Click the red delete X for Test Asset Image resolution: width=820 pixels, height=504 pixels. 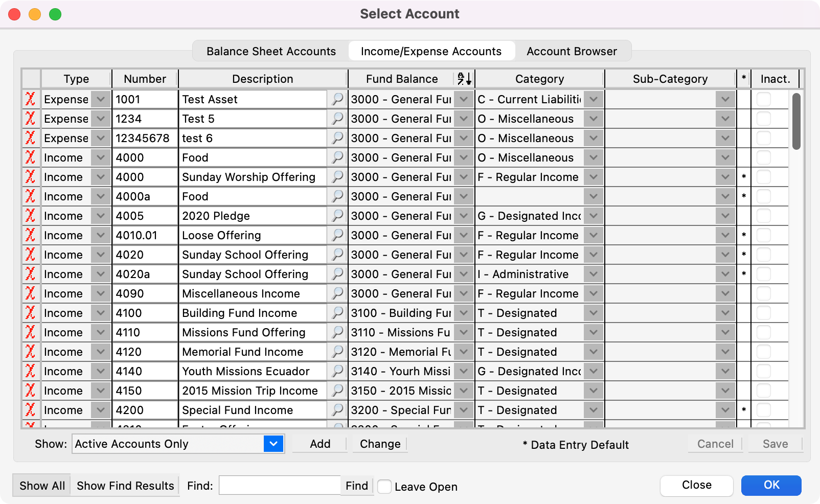point(31,99)
